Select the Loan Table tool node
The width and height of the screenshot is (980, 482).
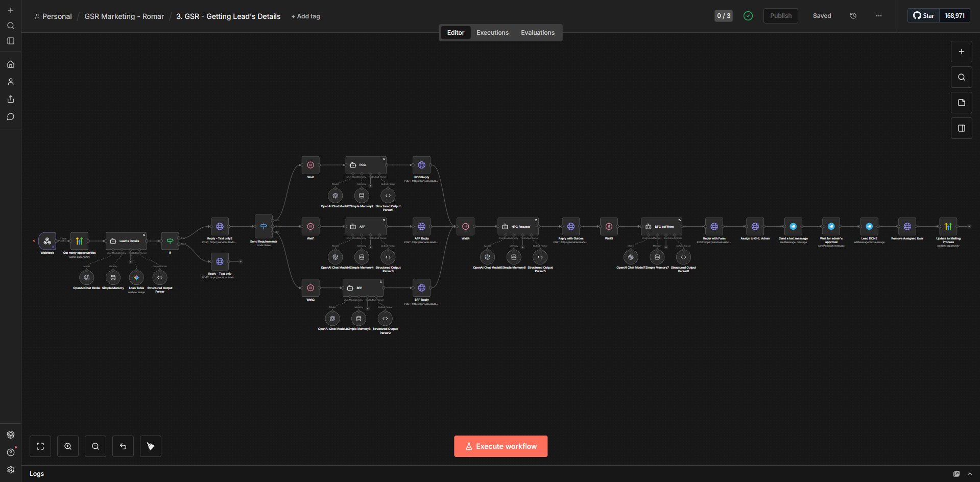coord(136,278)
